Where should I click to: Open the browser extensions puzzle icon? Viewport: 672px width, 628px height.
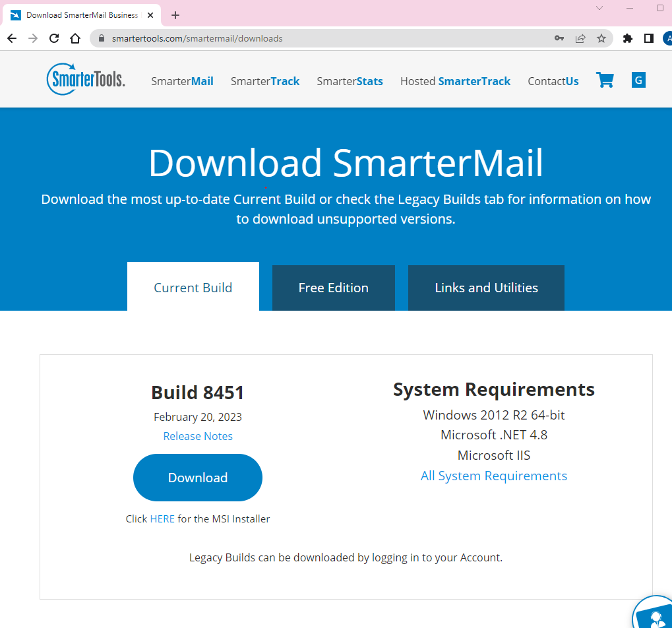(x=627, y=38)
